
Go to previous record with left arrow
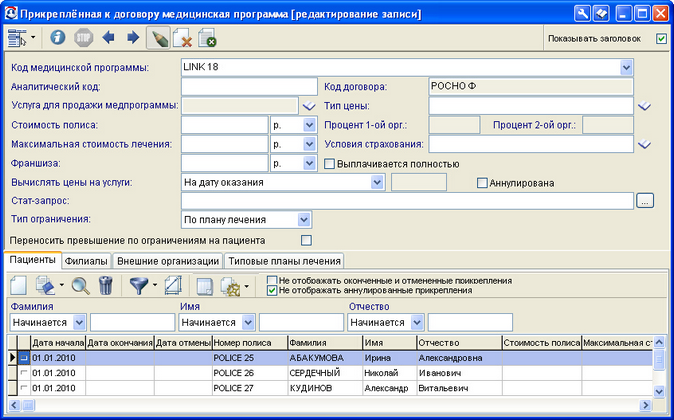point(108,37)
